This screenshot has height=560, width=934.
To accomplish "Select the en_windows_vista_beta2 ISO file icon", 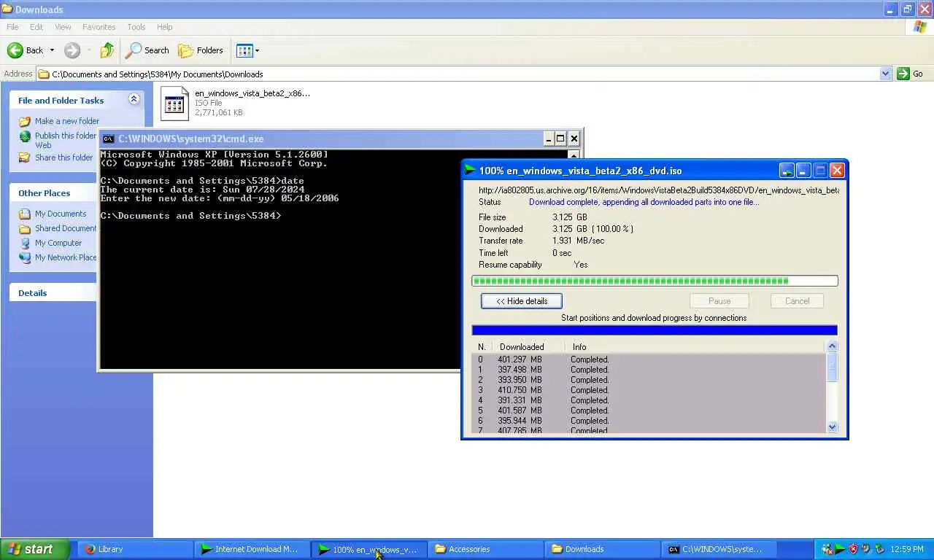I will tap(174, 103).
